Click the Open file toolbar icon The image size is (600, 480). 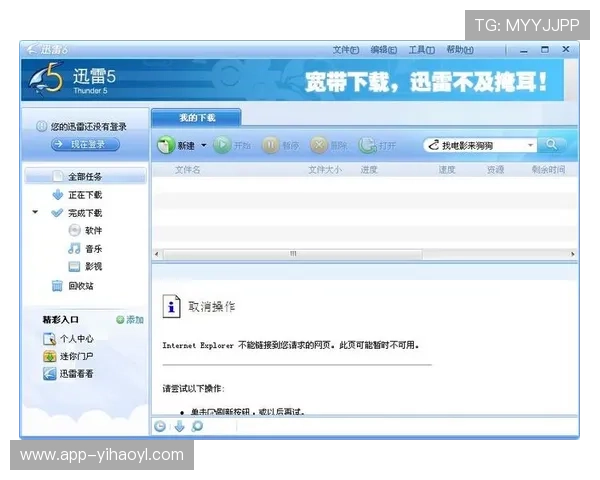367,145
